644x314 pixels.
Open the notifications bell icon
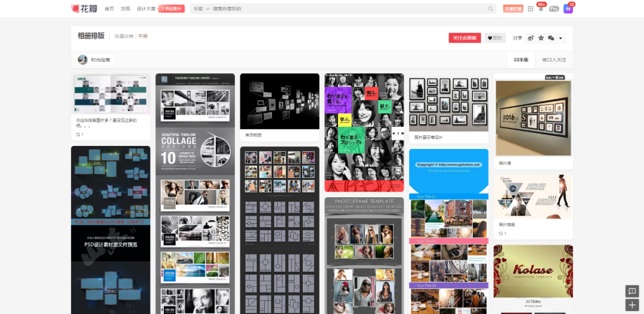(541, 9)
